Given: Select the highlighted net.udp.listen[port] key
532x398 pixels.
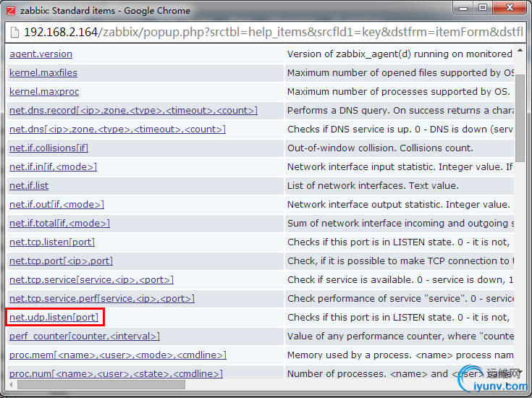Looking at the screenshot, I should click(x=54, y=317).
